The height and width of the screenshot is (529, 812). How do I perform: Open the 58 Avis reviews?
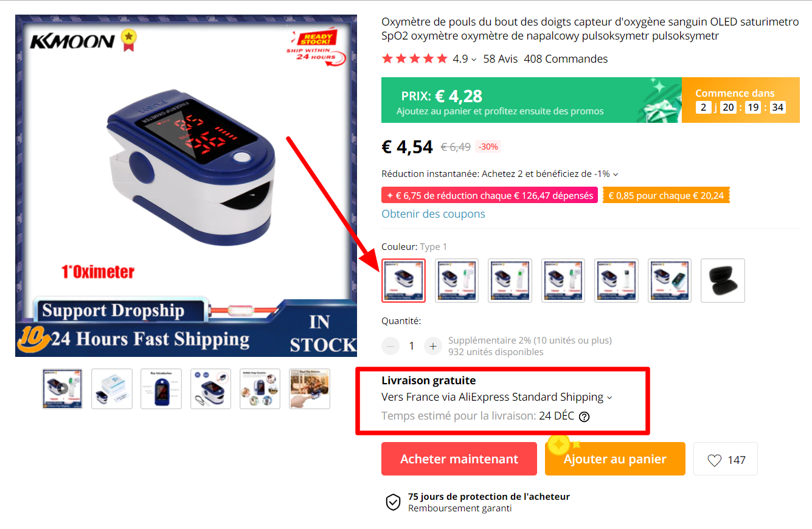pyautogui.click(x=501, y=59)
